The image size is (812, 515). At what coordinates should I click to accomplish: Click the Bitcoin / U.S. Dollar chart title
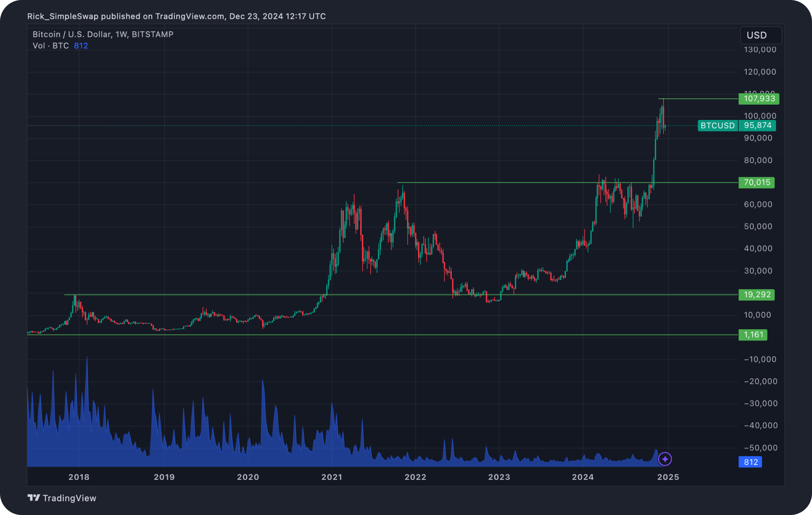(103, 34)
